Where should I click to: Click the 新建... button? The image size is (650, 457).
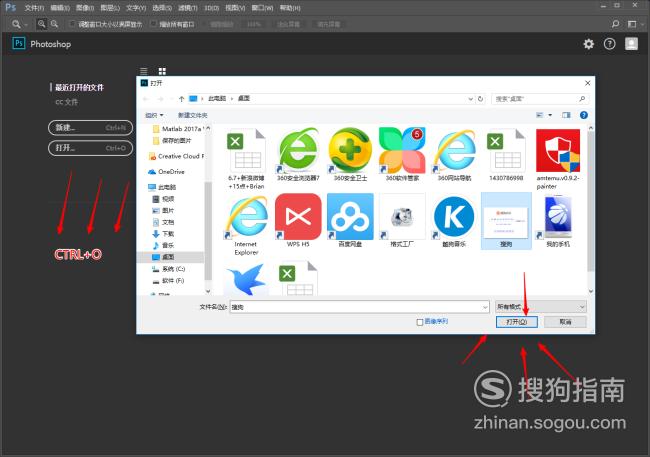pyautogui.click(x=90, y=127)
